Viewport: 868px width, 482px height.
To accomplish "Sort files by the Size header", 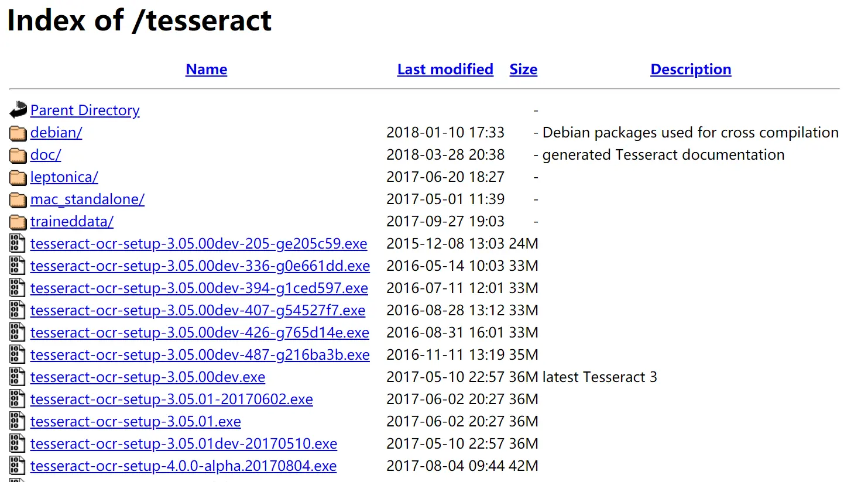I will pos(523,69).
